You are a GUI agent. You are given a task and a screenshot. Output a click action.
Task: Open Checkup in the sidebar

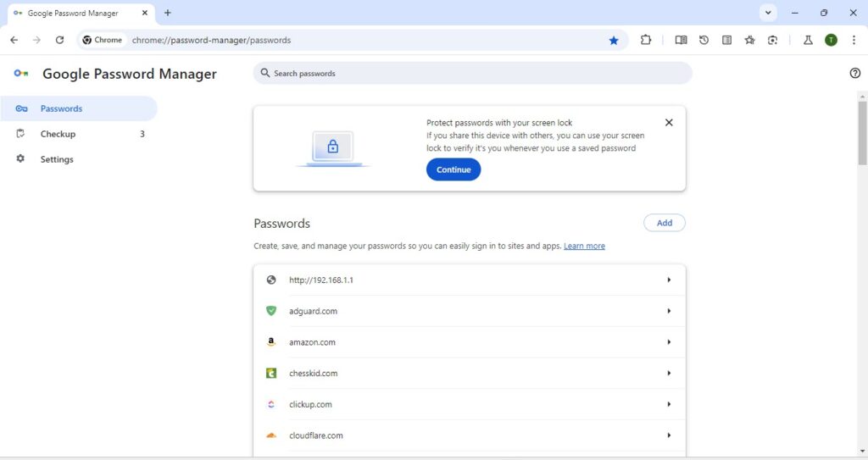79,134
